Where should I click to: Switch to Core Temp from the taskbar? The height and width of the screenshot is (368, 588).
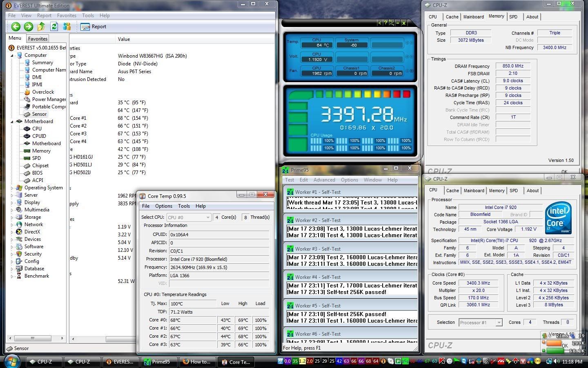pyautogui.click(x=236, y=362)
